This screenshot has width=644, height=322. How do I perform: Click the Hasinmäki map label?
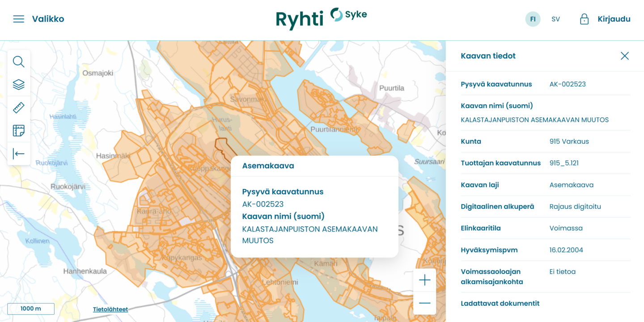(113, 156)
